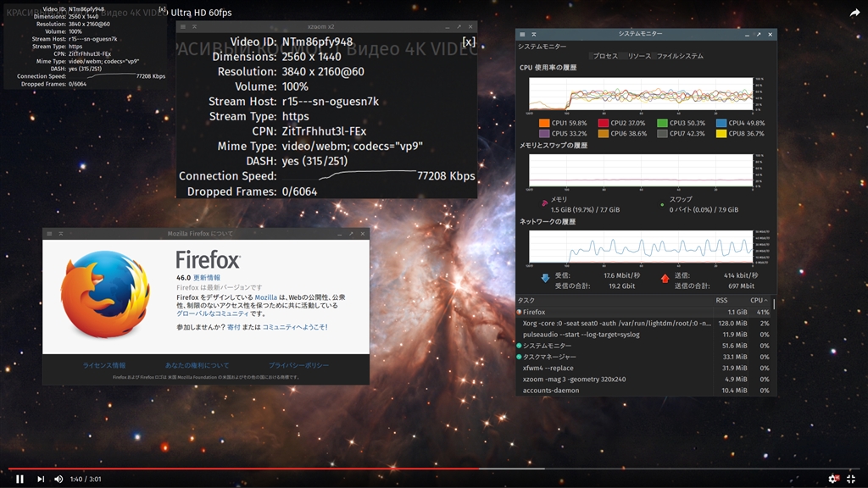Open the 寄付 donation link
868x488 pixels.
pos(234,327)
